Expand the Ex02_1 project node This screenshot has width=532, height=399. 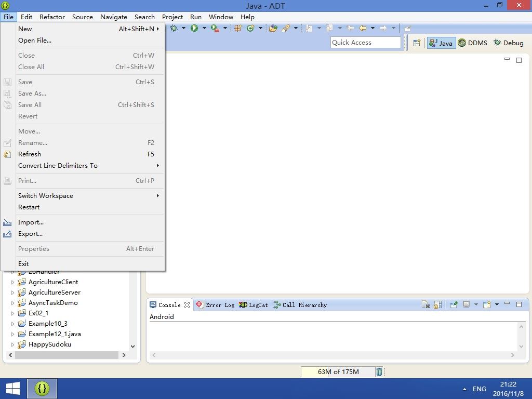(12, 313)
